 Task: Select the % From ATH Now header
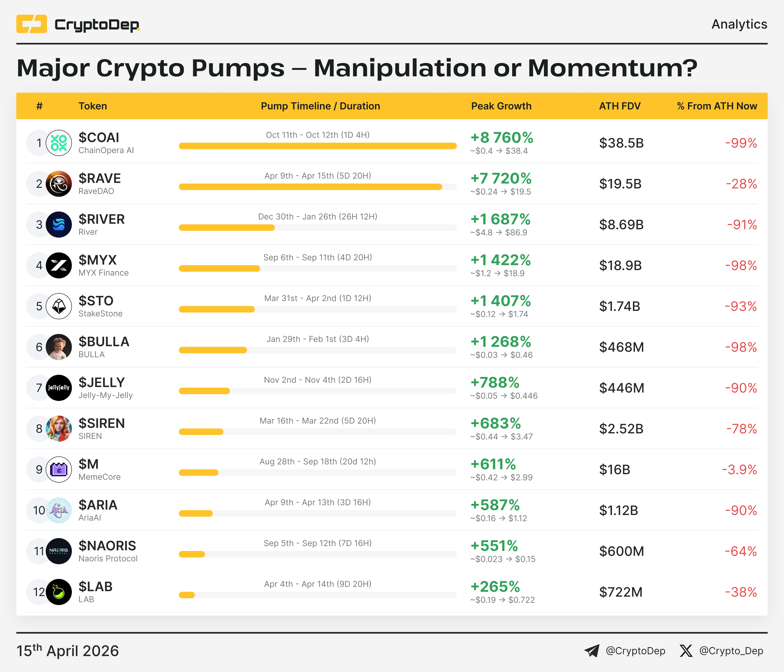pyautogui.click(x=717, y=106)
